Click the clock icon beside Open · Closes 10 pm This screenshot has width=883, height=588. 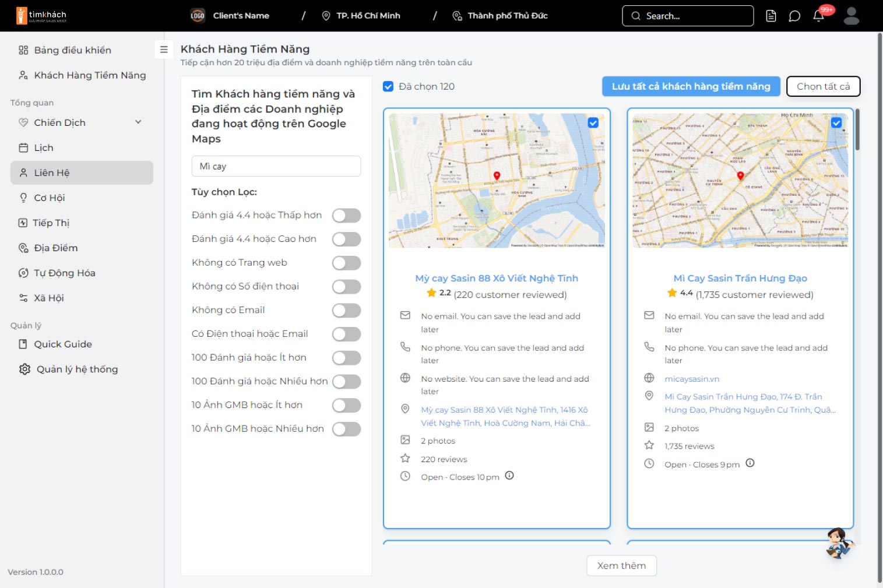point(405,476)
